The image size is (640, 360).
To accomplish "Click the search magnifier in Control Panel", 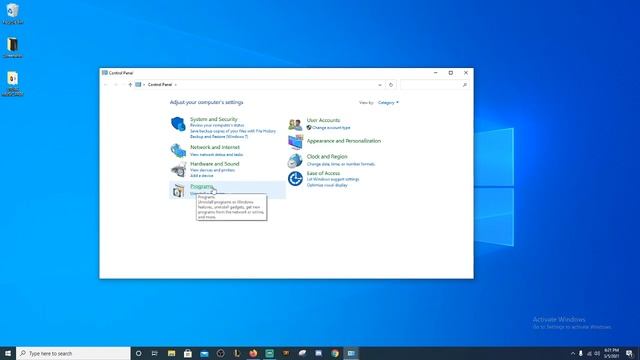I will pyautogui.click(x=464, y=85).
